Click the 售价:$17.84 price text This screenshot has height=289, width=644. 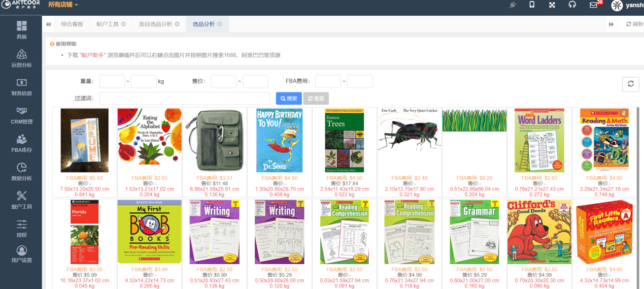[344, 184]
